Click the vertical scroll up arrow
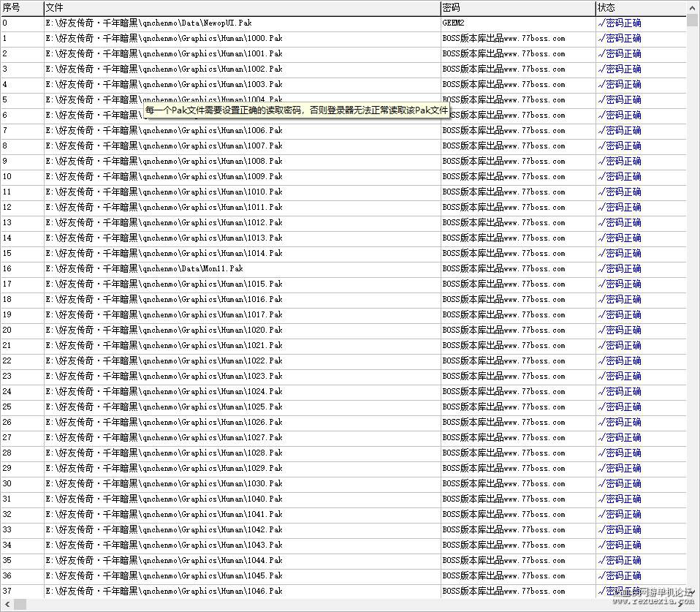The height and width of the screenshot is (612, 700). click(x=693, y=7)
